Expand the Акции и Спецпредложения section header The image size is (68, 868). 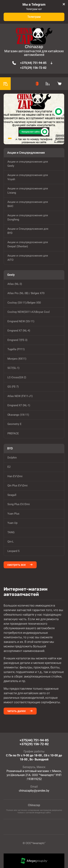[34, 153]
